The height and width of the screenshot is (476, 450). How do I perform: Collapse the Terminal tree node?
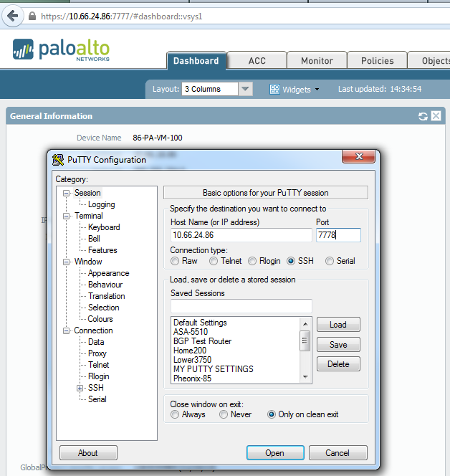click(x=66, y=216)
